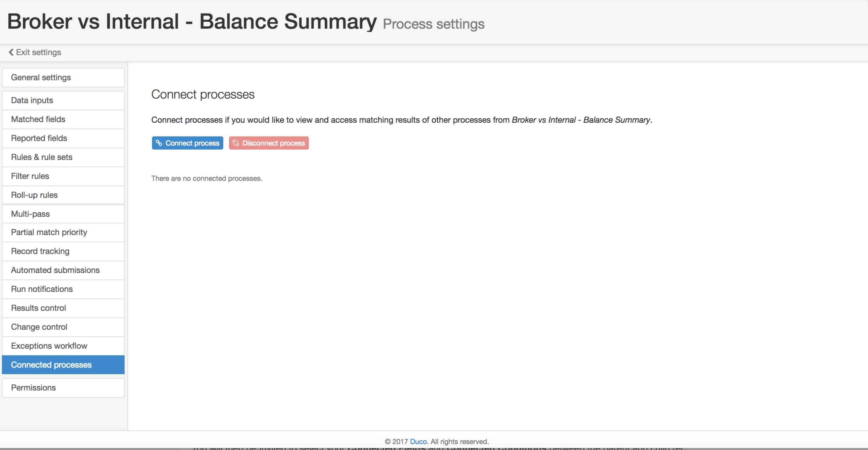Open Permissions settings
The width and height of the screenshot is (868, 450).
point(63,388)
